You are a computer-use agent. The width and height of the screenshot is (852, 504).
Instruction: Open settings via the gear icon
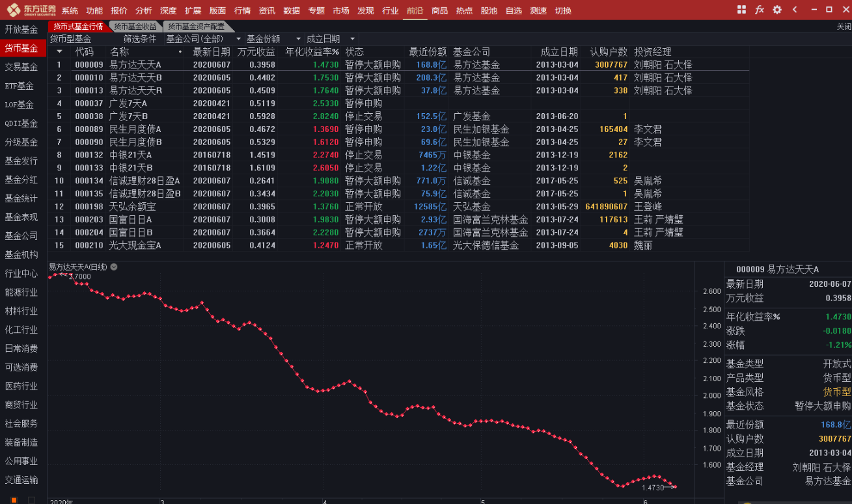777,10
